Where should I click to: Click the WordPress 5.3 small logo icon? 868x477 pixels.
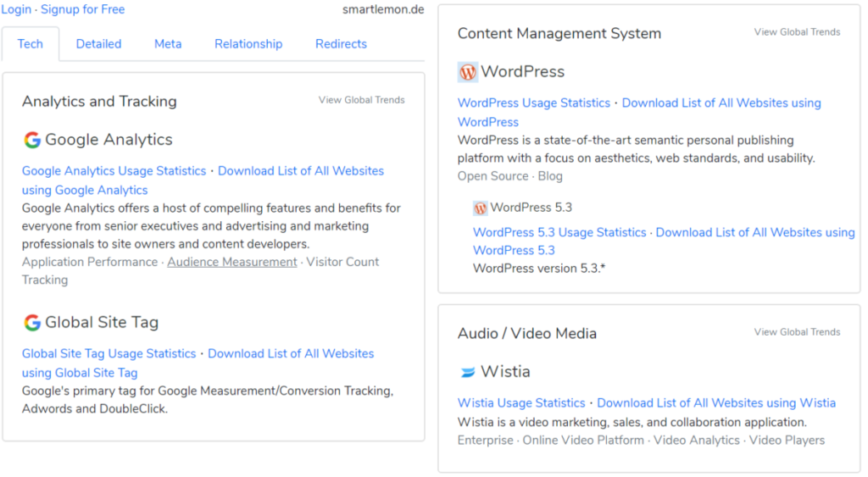coord(480,208)
